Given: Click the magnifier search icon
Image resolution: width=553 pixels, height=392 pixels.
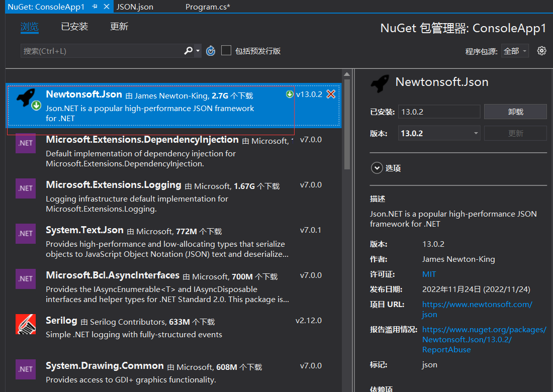Looking at the screenshot, I should 189,51.
